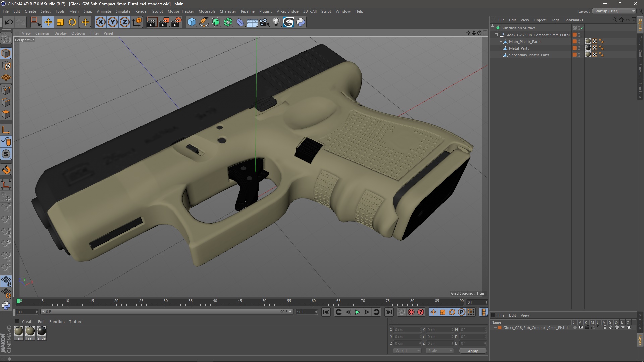Toggle Autokeying button
This screenshot has width=644, height=362.
pyautogui.click(x=411, y=312)
